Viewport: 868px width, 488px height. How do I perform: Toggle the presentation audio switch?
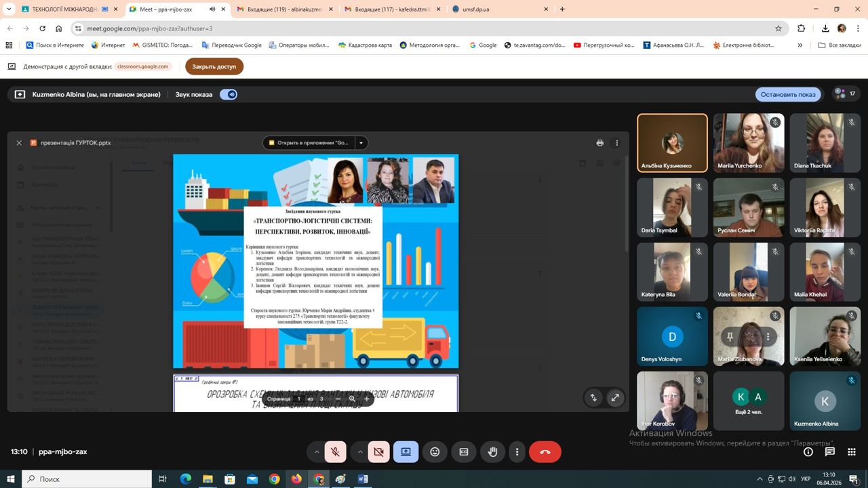(229, 95)
